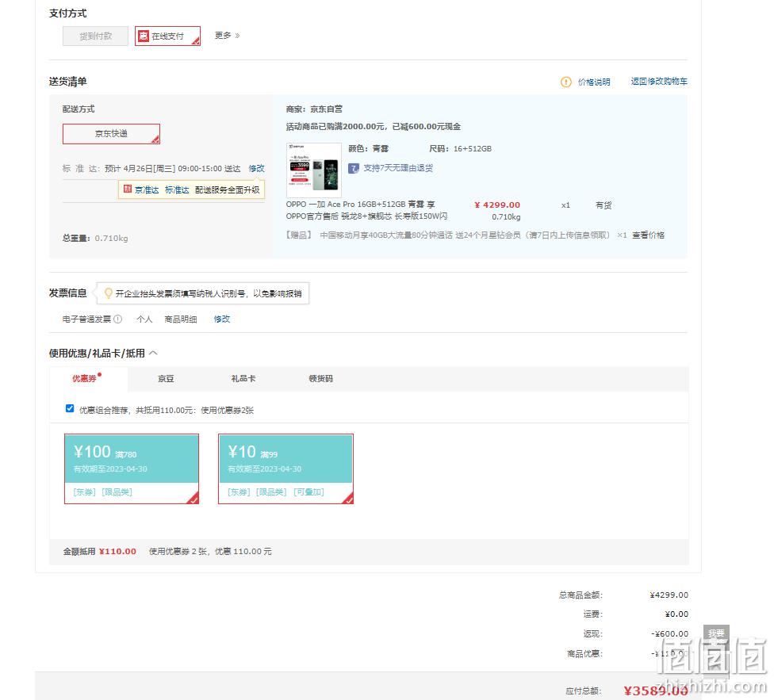Click the red 惠 icon on 在线支付
This screenshot has height=700, width=774.
coord(144,36)
